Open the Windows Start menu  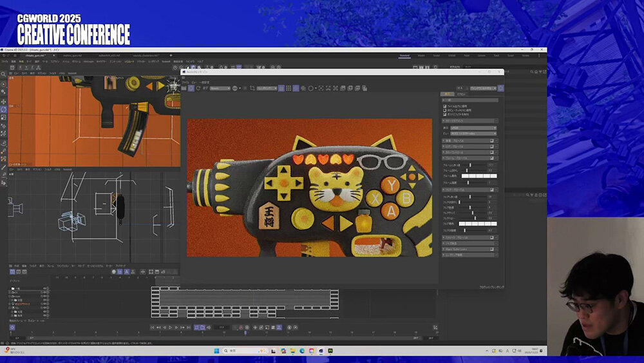pos(216,351)
